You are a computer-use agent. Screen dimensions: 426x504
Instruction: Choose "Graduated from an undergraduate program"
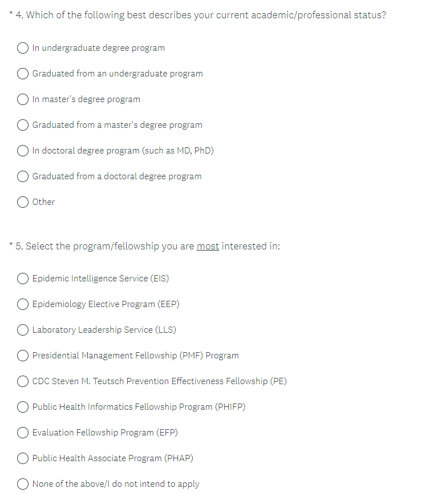point(23,74)
